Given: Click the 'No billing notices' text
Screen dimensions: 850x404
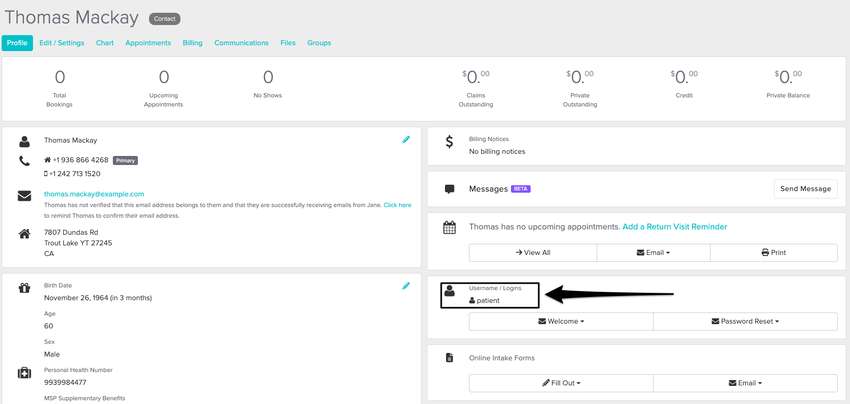Looking at the screenshot, I should click(x=497, y=151).
